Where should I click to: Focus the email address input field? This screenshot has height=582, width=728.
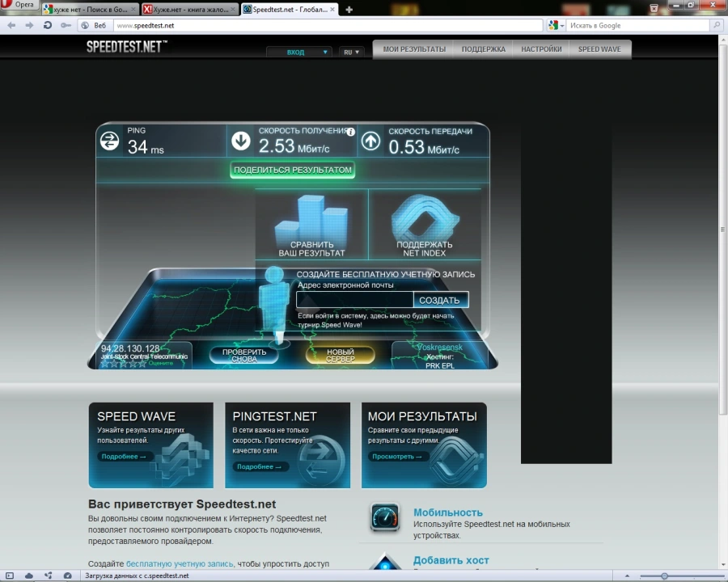coord(355,300)
